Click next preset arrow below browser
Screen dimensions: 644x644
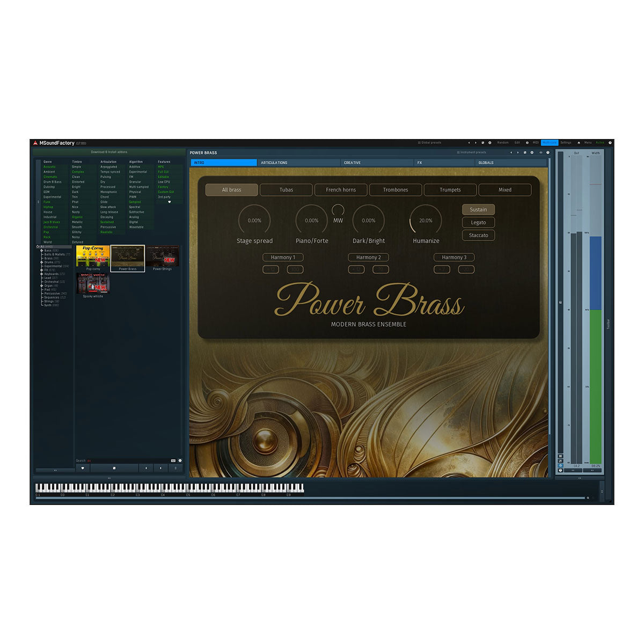(161, 468)
